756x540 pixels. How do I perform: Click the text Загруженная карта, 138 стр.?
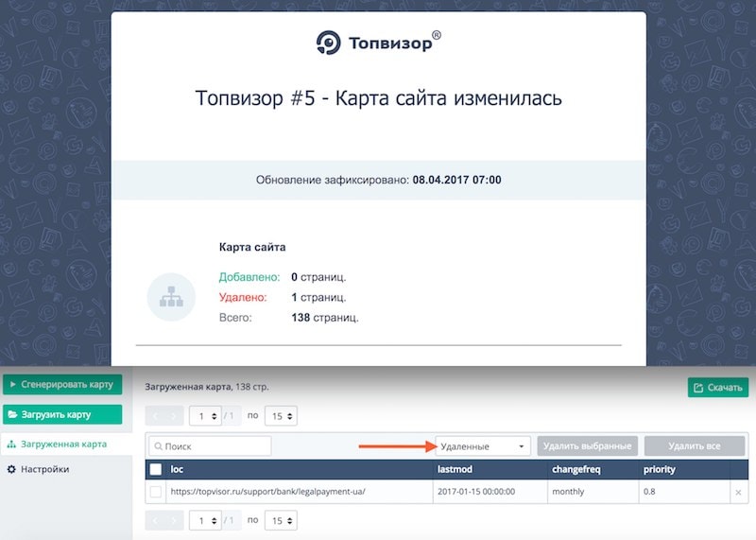click(207, 387)
